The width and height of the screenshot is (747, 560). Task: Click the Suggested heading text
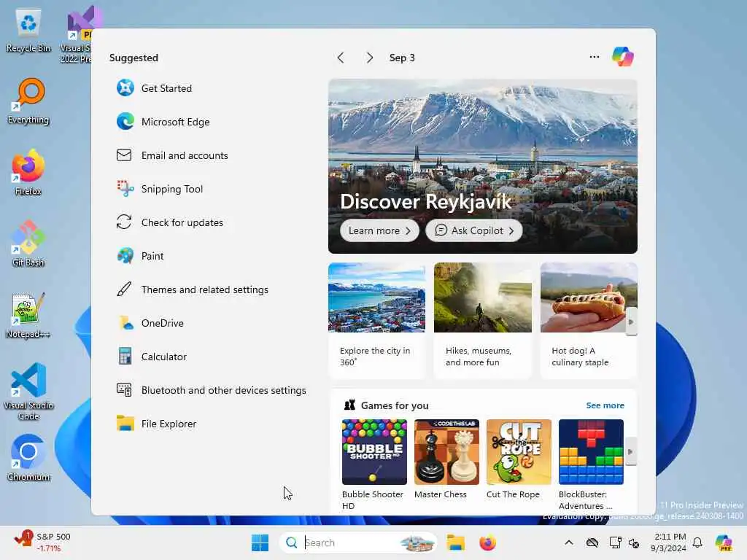point(133,58)
